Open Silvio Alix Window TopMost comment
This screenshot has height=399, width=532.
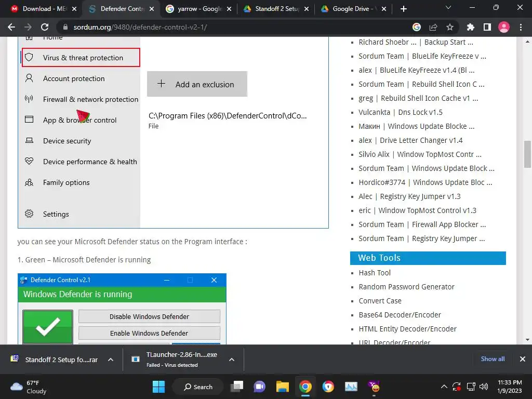point(420,154)
